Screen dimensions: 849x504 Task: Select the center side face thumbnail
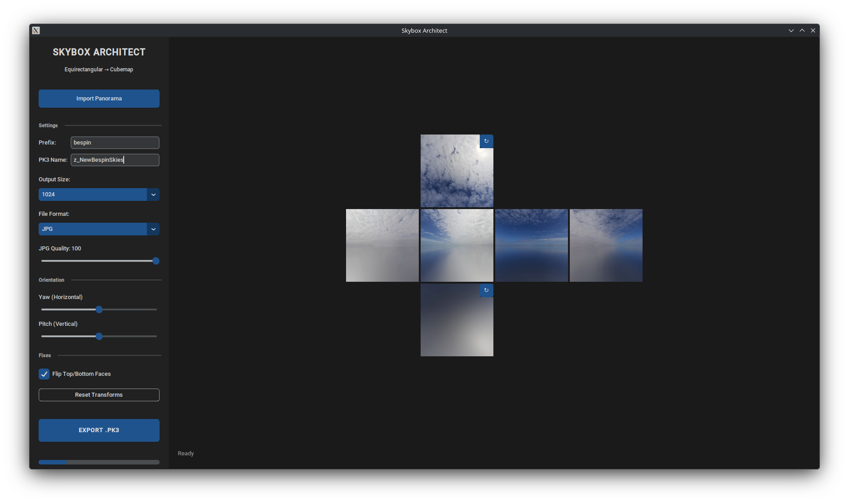(x=457, y=245)
